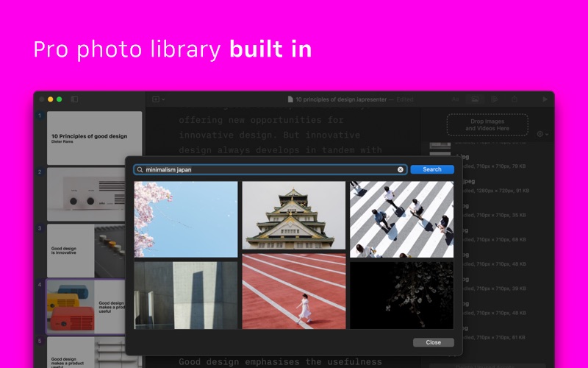Screen dimensions: 588x368
Task: Click the green zoom window button
Action: coord(60,99)
